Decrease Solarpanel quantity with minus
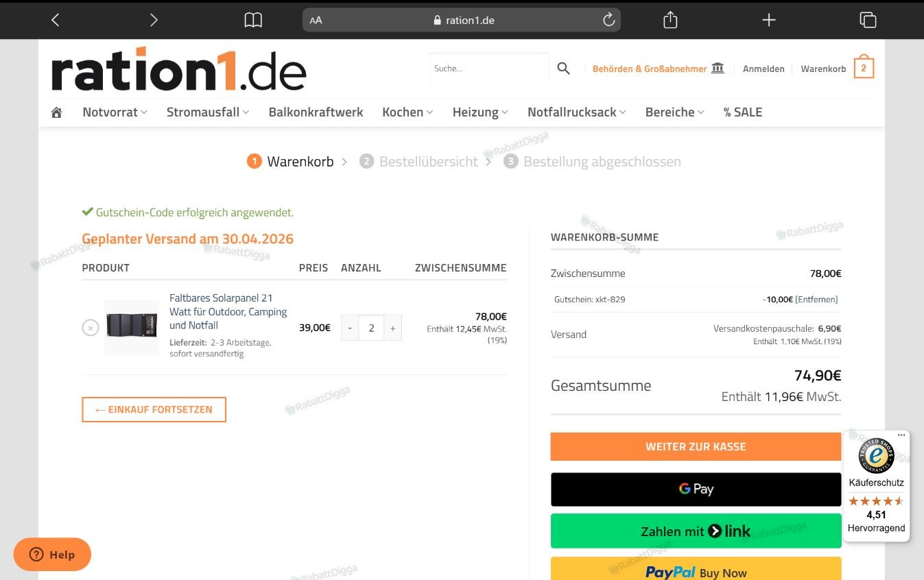Viewport: 924px width, 580px height. click(x=350, y=328)
